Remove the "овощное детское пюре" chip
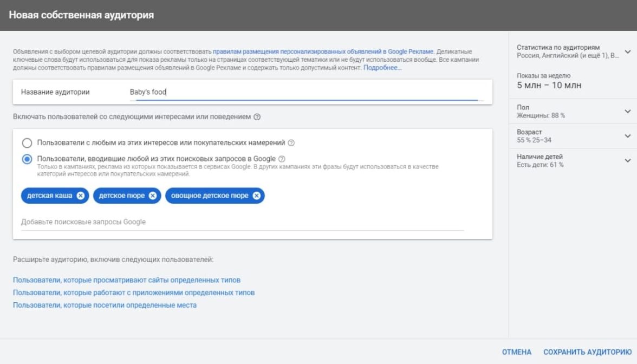Image resolution: width=637 pixels, height=364 pixels. pyautogui.click(x=257, y=196)
